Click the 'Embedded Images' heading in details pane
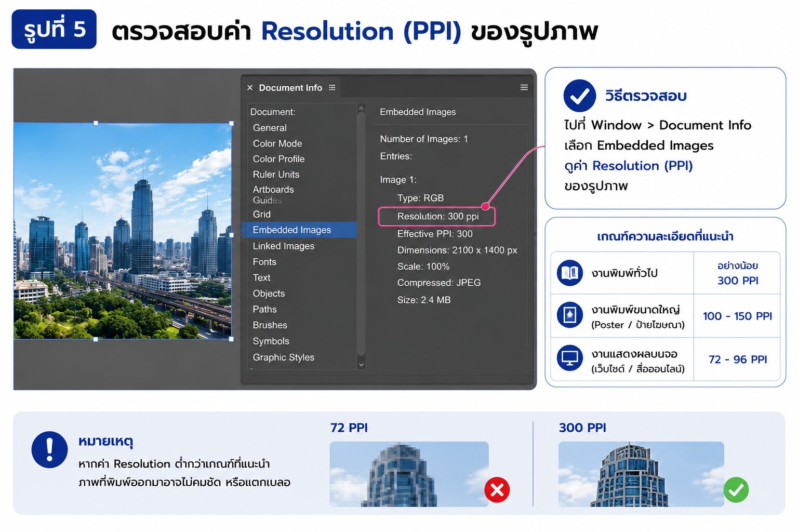 418,112
